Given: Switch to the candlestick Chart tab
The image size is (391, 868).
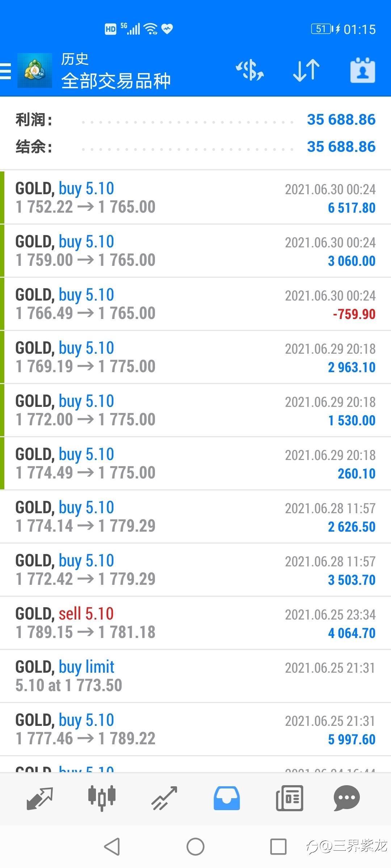Looking at the screenshot, I should click(102, 798).
